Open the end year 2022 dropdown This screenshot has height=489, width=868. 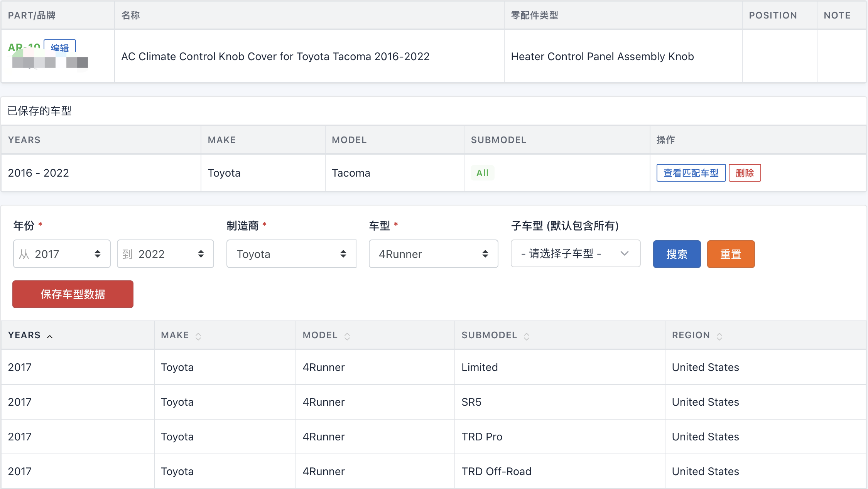click(x=165, y=254)
